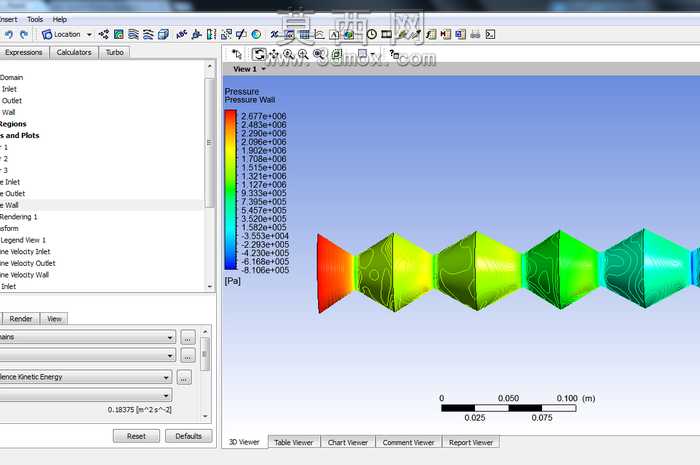Insert a Streamline from toolbar
This screenshot has height=465, width=700.
pos(133,34)
